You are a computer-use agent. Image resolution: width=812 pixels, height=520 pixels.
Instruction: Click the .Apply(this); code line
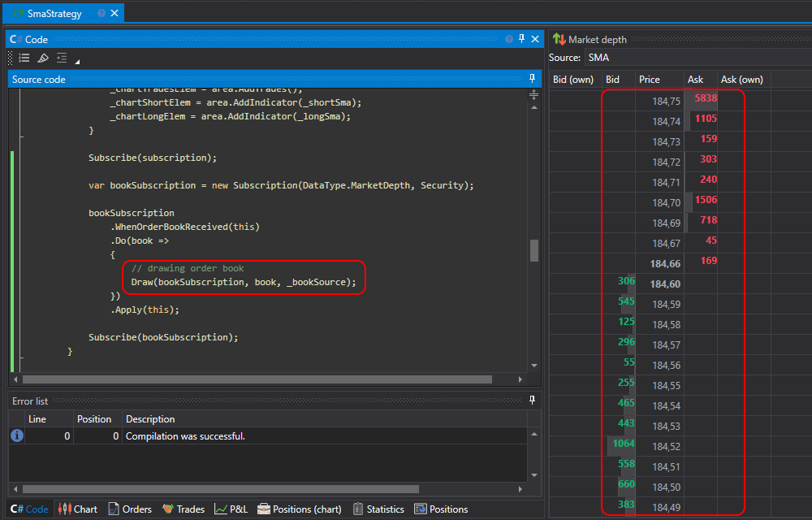(145, 310)
